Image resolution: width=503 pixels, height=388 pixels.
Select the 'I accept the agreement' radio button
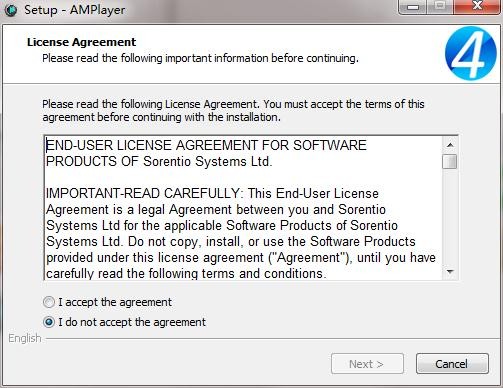click(49, 302)
